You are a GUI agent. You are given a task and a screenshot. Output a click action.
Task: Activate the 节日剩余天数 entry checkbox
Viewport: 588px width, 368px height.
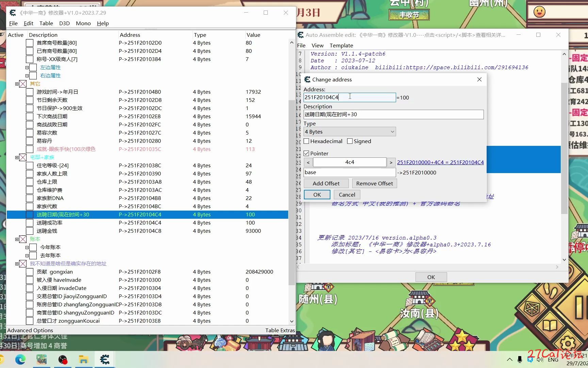click(x=30, y=100)
